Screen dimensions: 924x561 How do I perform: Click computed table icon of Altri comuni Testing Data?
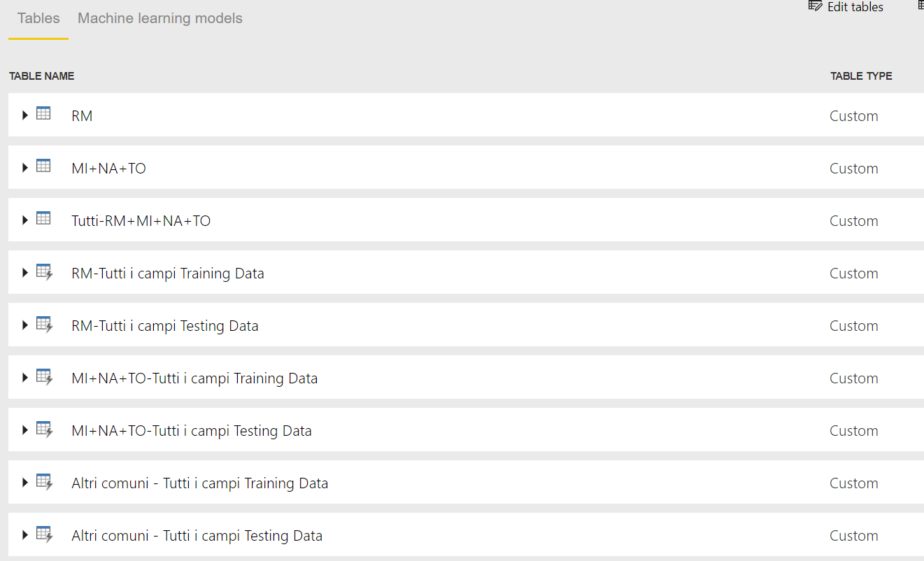(45, 534)
